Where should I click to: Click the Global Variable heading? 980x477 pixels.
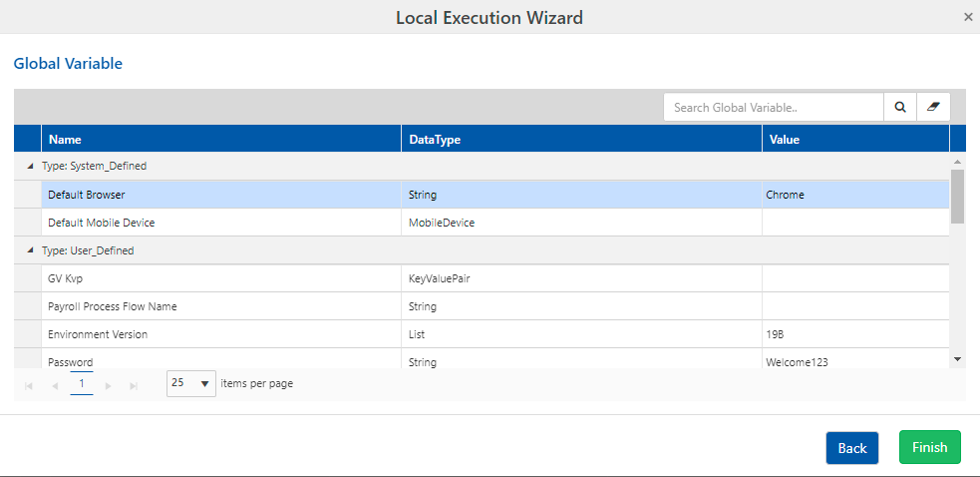click(68, 63)
